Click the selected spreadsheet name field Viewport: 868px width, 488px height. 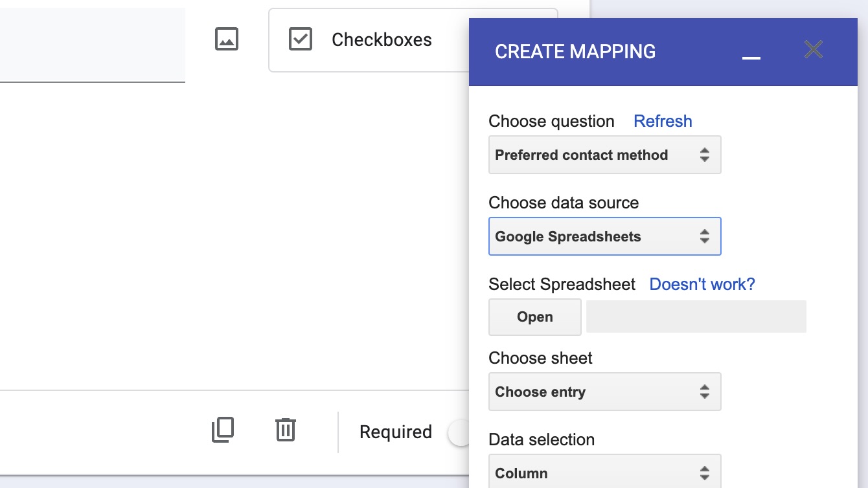click(696, 317)
